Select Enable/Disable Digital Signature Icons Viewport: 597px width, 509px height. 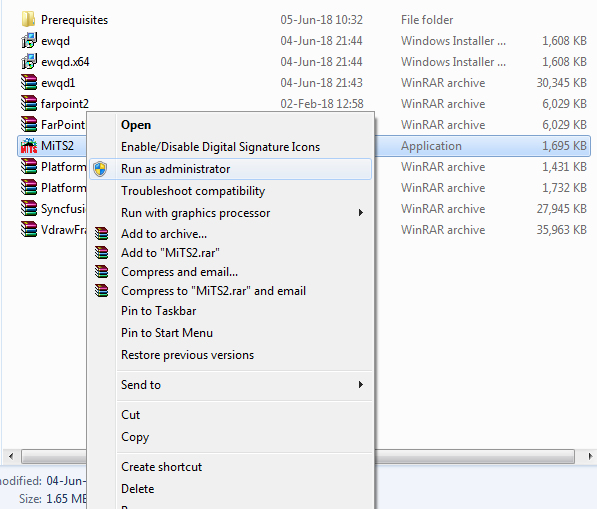click(x=220, y=147)
